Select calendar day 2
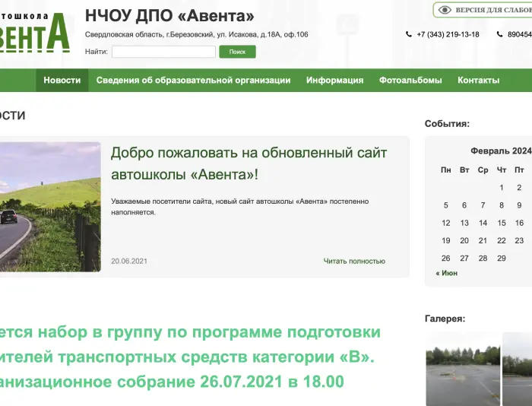 coord(519,187)
